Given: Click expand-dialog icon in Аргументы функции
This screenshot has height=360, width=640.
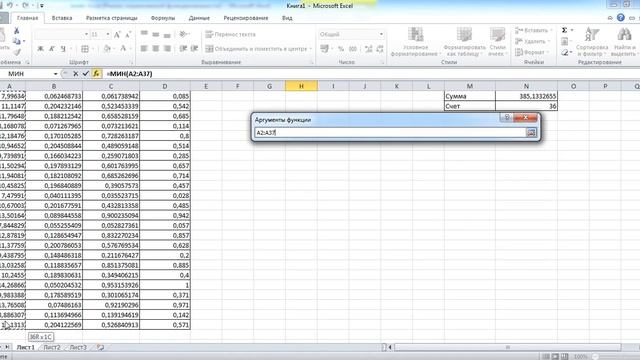Looking at the screenshot, I should (531, 132).
